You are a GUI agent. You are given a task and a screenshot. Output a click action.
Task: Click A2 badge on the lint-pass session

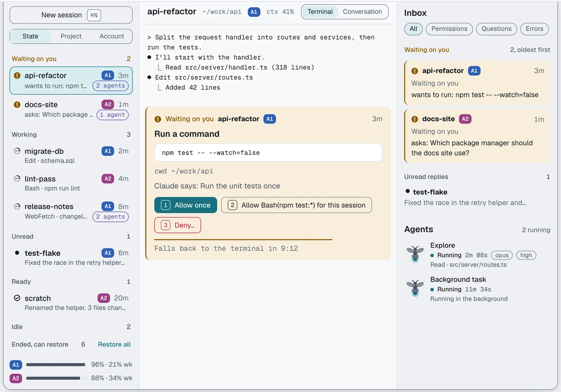point(108,179)
